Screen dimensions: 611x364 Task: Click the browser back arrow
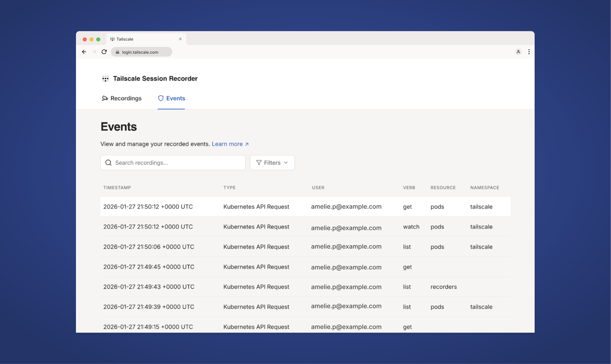click(84, 52)
